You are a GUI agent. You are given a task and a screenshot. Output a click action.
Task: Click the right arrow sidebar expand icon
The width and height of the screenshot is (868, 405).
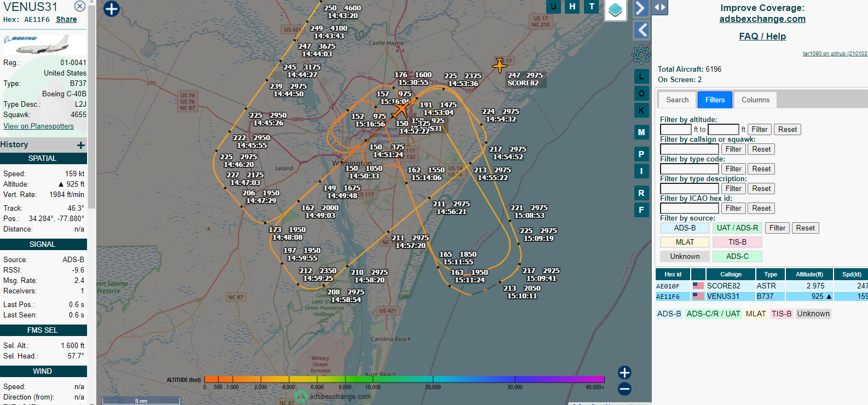click(x=641, y=8)
